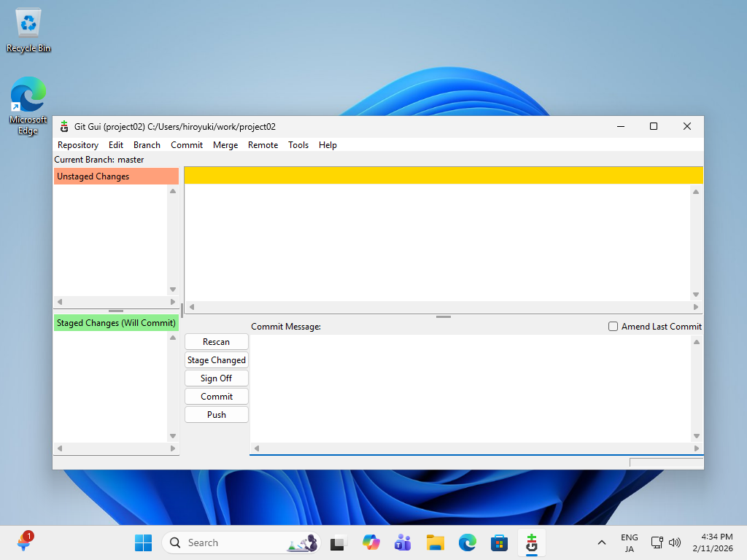The image size is (747, 560).
Task: Click right arrow of Commit Message horizontal scrollbar
Action: [x=697, y=448]
